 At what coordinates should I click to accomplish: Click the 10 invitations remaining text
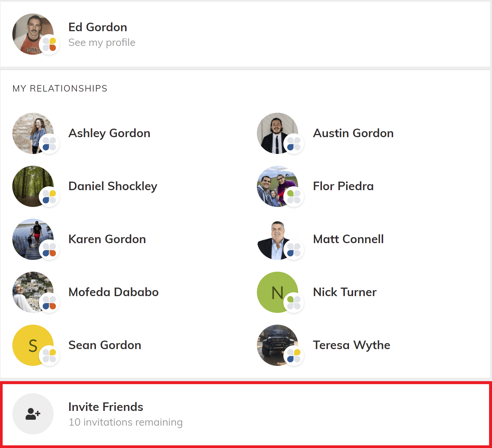[x=125, y=422]
